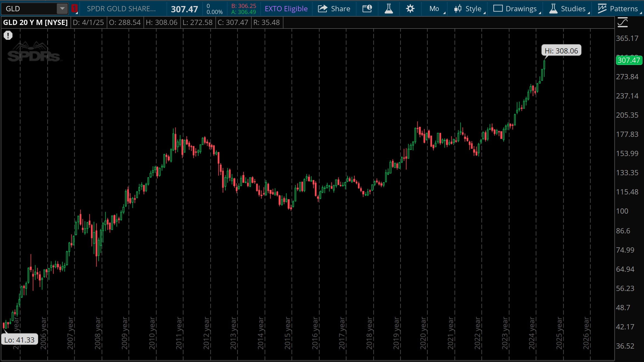Click the 2011 year time axis label
This screenshot has width=644, height=362.
179,333
